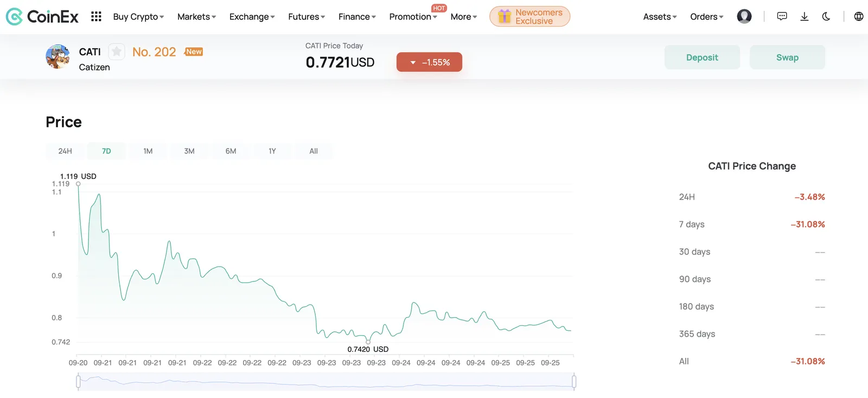Click the No. 202 rank link
The height and width of the screenshot is (398, 868).
154,52
